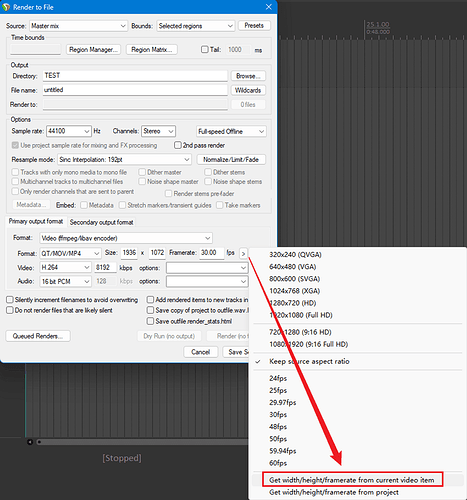Click the REAPER logo in the title bar
This screenshot has width=467, height=500.
click(x=6, y=7)
